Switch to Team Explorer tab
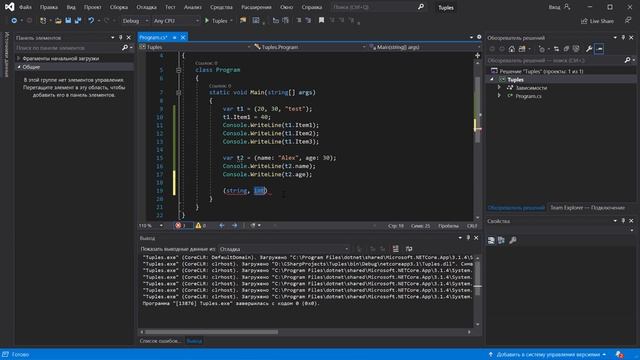Screen dimensions: 640x360 click(x=587, y=208)
